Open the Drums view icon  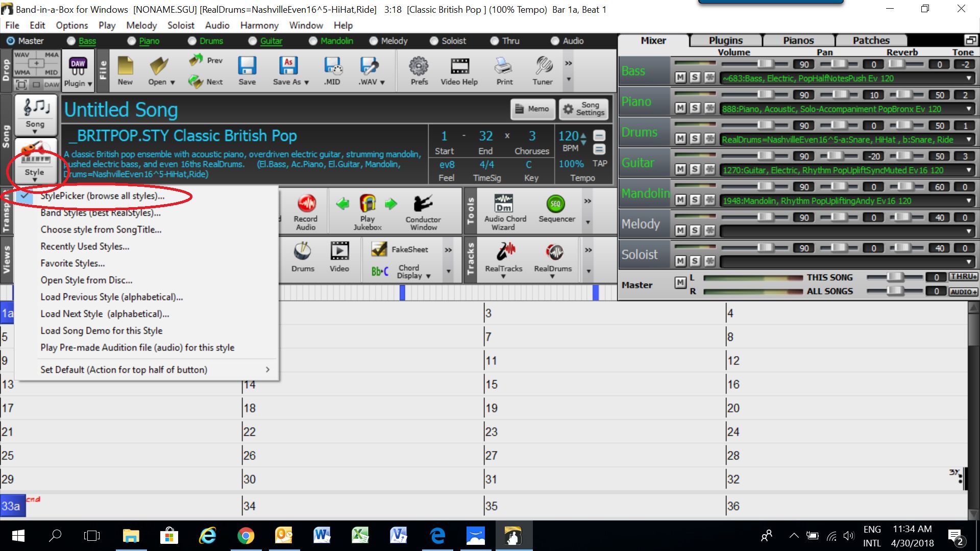coord(303,257)
